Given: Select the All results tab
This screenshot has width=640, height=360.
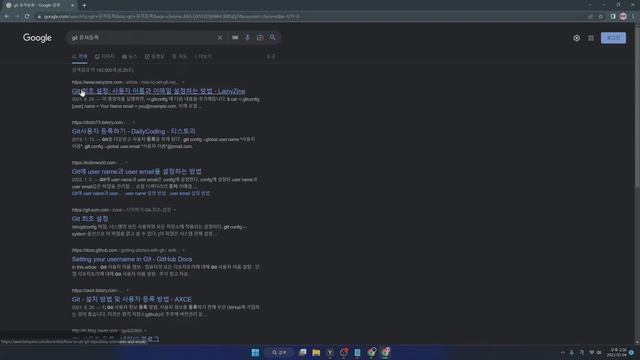Looking at the screenshot, I should coord(80,56).
